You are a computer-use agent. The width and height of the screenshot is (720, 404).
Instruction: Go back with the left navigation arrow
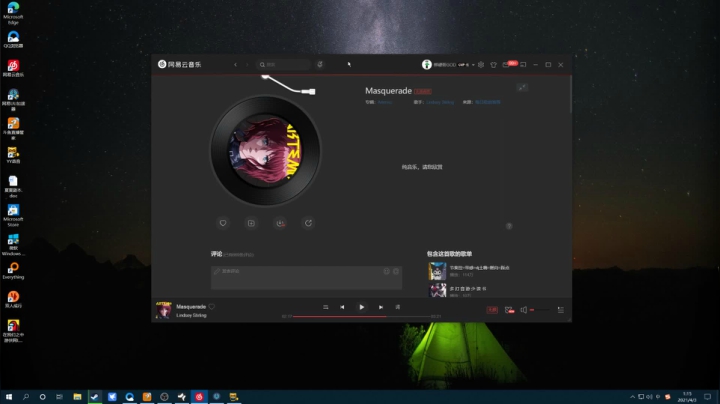click(236, 65)
